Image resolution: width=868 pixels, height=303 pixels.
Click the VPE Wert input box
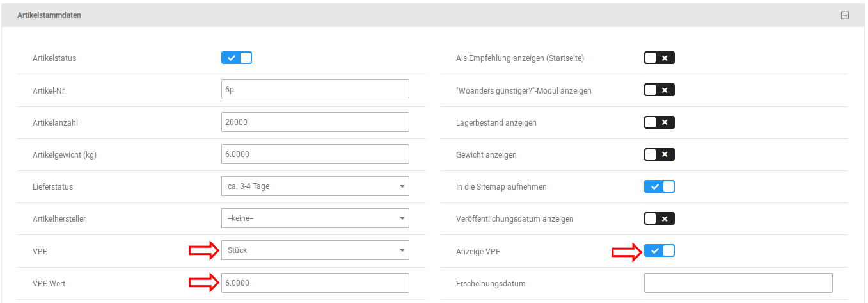[315, 283]
